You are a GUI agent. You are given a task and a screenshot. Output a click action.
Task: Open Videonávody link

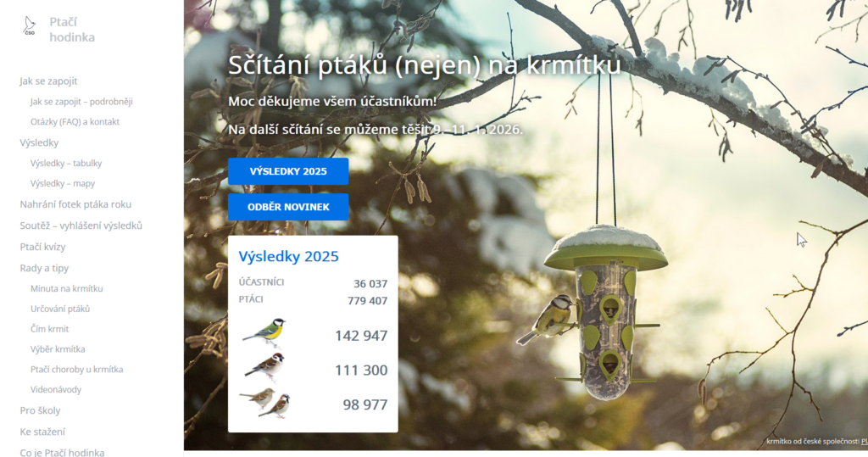point(56,389)
